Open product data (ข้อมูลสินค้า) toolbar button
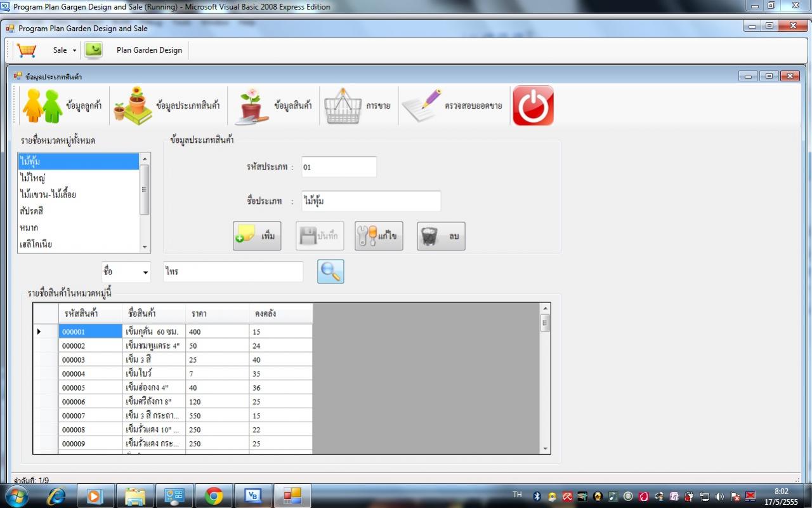 275,105
